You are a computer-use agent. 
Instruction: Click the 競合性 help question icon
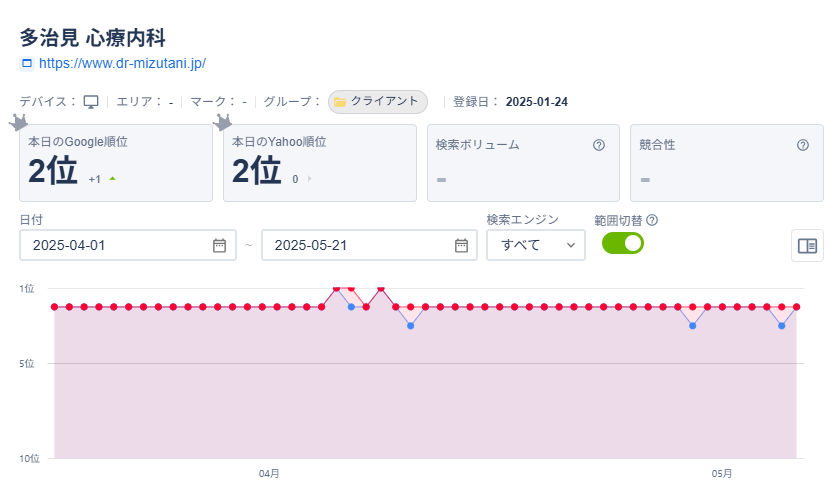click(802, 145)
